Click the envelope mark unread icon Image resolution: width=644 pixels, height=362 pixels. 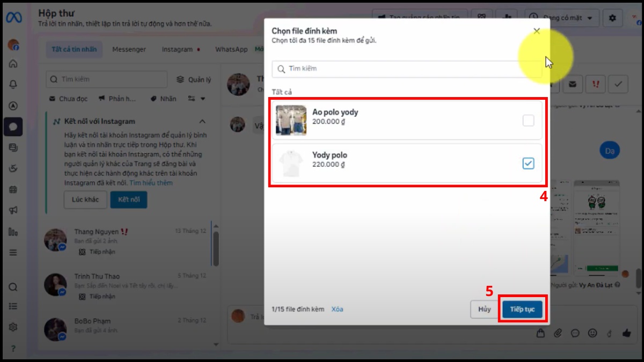[x=573, y=84]
